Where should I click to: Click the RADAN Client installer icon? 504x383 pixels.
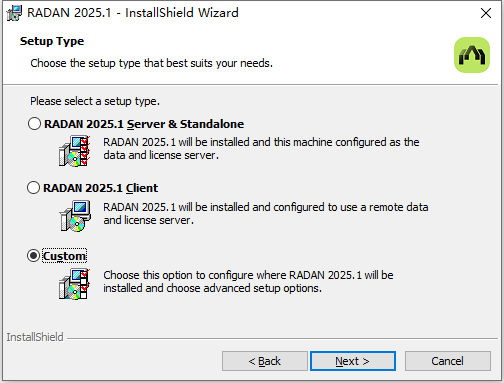75,216
